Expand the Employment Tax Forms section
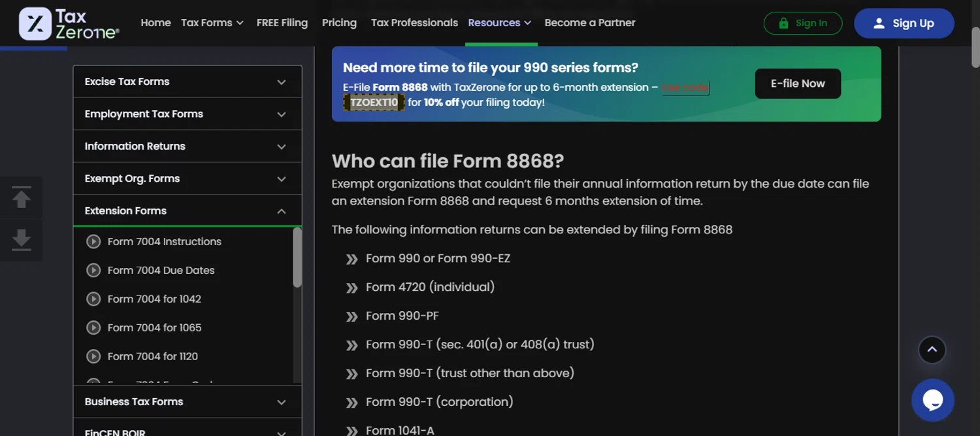This screenshot has width=980, height=436. pos(188,114)
